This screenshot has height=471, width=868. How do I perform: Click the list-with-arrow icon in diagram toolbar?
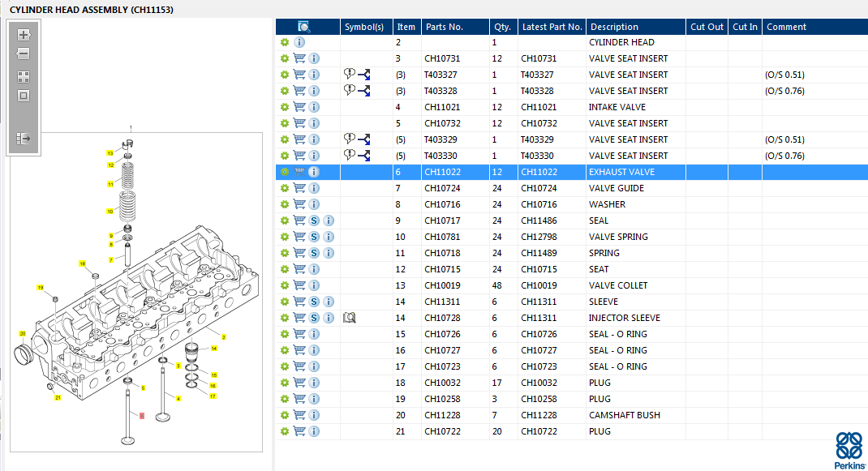pos(24,139)
